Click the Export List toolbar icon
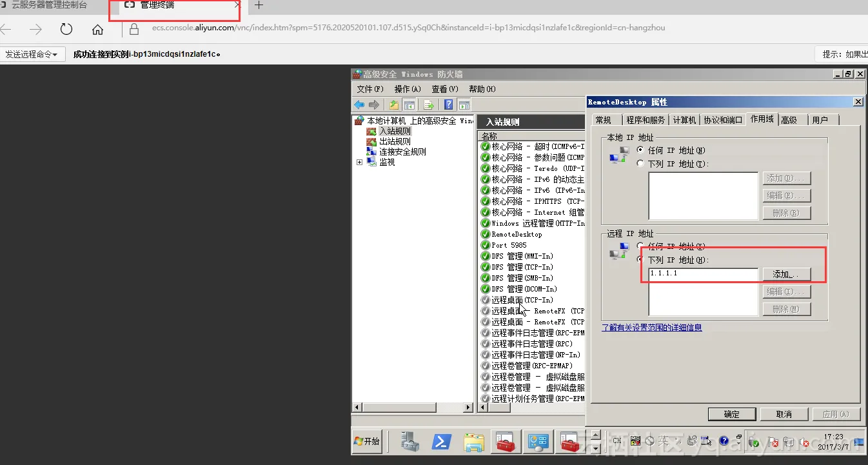 coord(428,104)
